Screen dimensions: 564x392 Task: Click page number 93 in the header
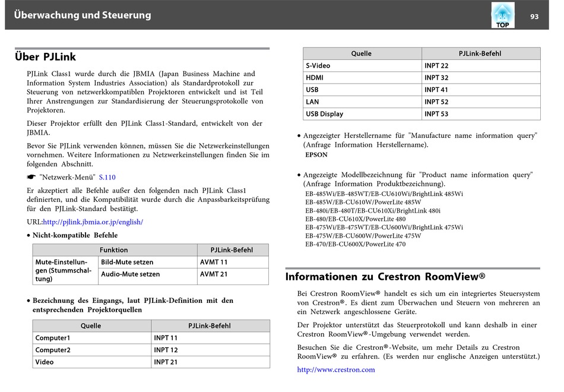[x=534, y=17]
